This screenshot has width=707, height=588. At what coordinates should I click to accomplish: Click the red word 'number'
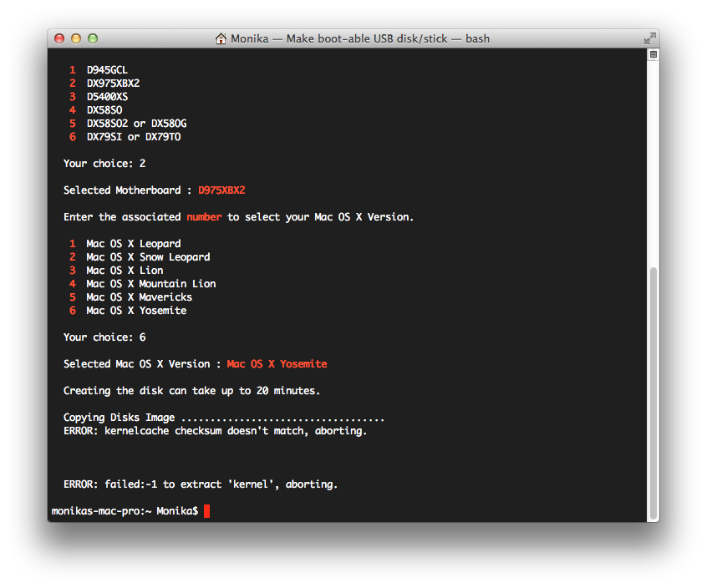point(204,217)
